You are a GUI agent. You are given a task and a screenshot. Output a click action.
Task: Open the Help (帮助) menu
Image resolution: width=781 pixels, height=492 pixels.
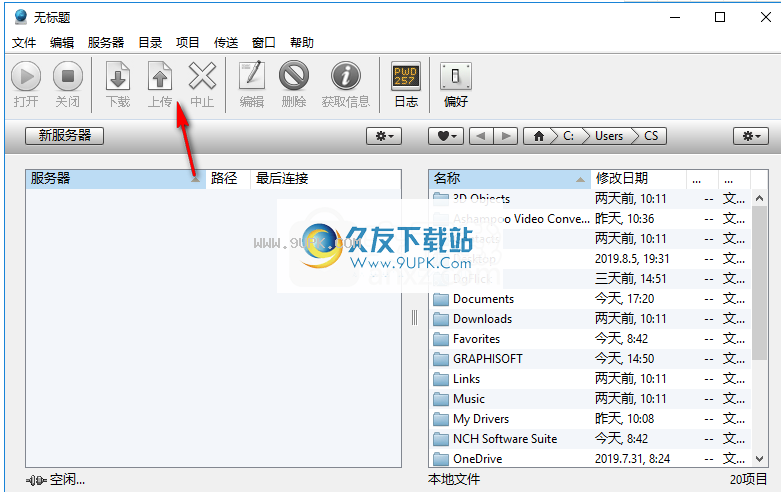point(302,43)
